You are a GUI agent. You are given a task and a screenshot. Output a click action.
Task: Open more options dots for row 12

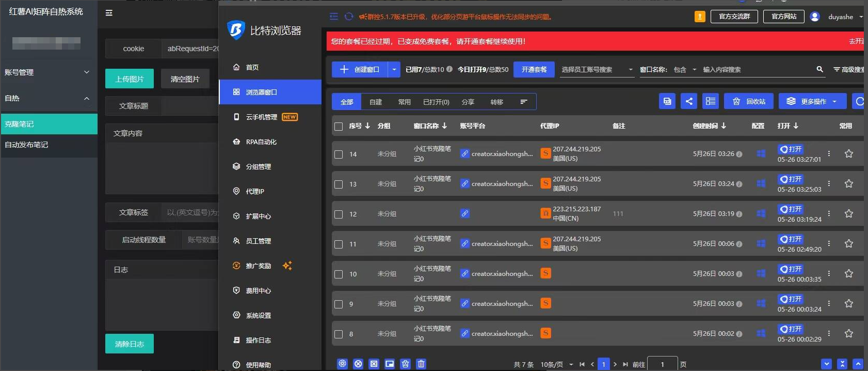[x=829, y=213]
